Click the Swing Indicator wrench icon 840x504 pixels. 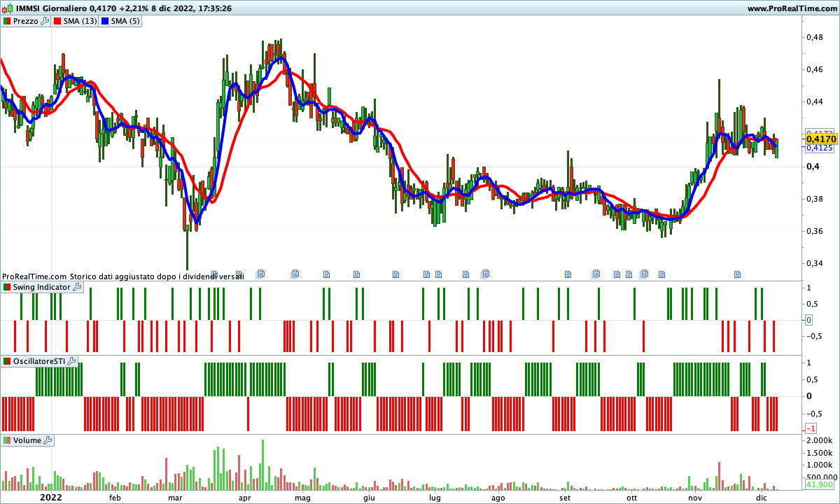[x=77, y=287]
